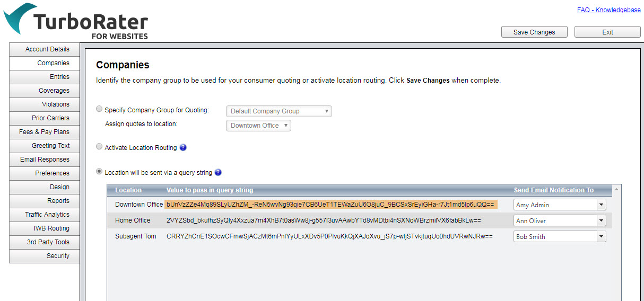Click Send Email Notification To header

(x=554, y=190)
